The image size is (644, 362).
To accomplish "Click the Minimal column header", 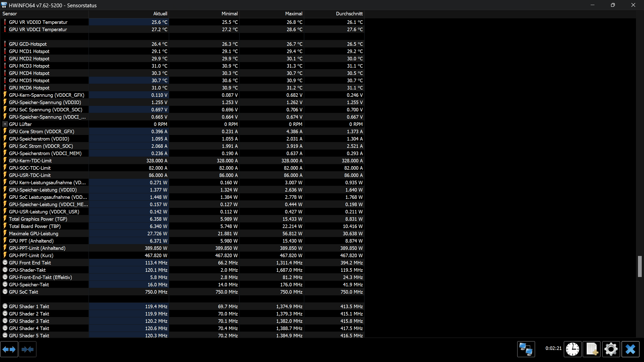I will click(x=229, y=14).
